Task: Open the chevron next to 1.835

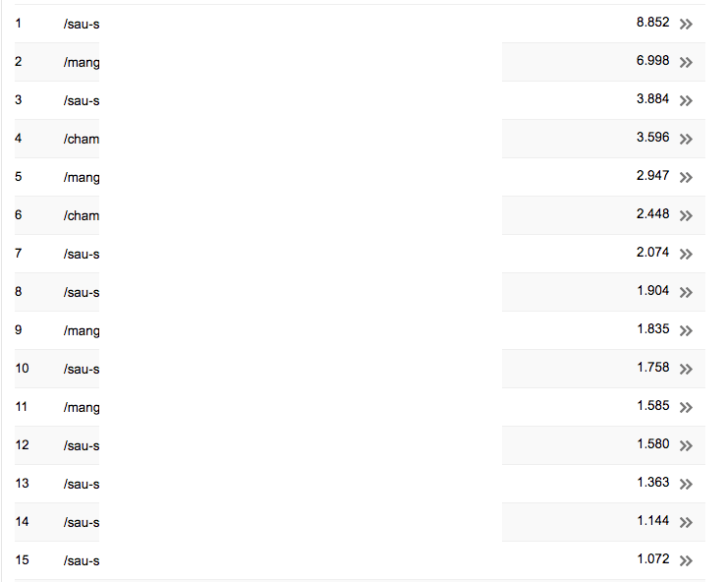Action: point(686,330)
